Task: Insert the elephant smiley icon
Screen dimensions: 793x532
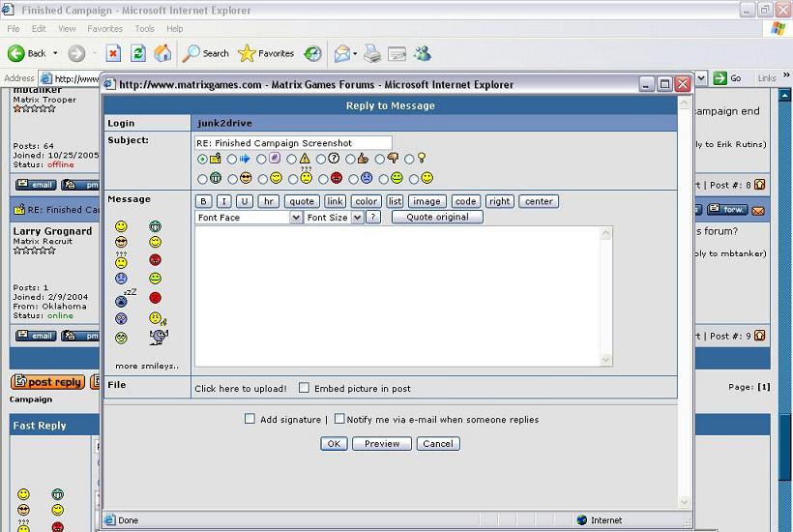Action: tap(159, 337)
